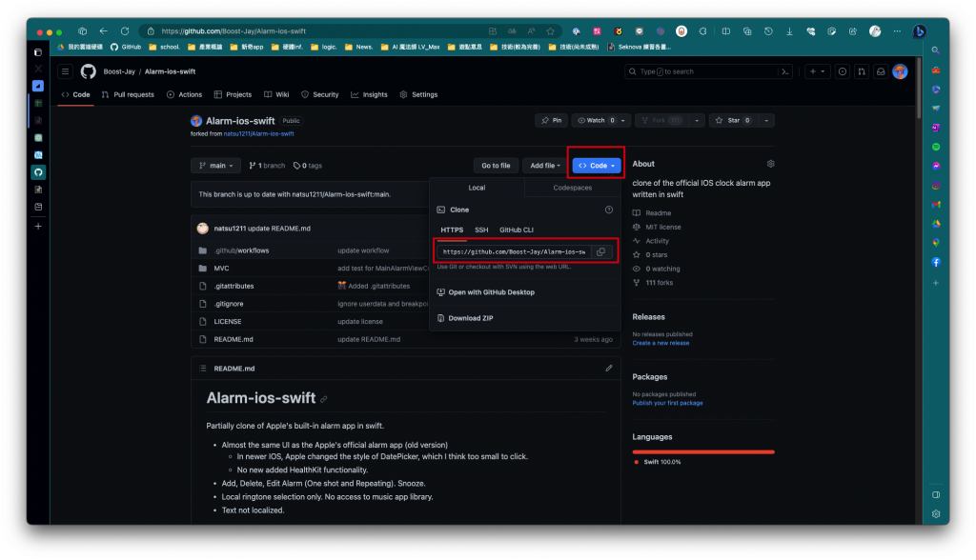Open the browser profile avatar
Image resolution: width=976 pixels, height=560 pixels.
pos(875,31)
